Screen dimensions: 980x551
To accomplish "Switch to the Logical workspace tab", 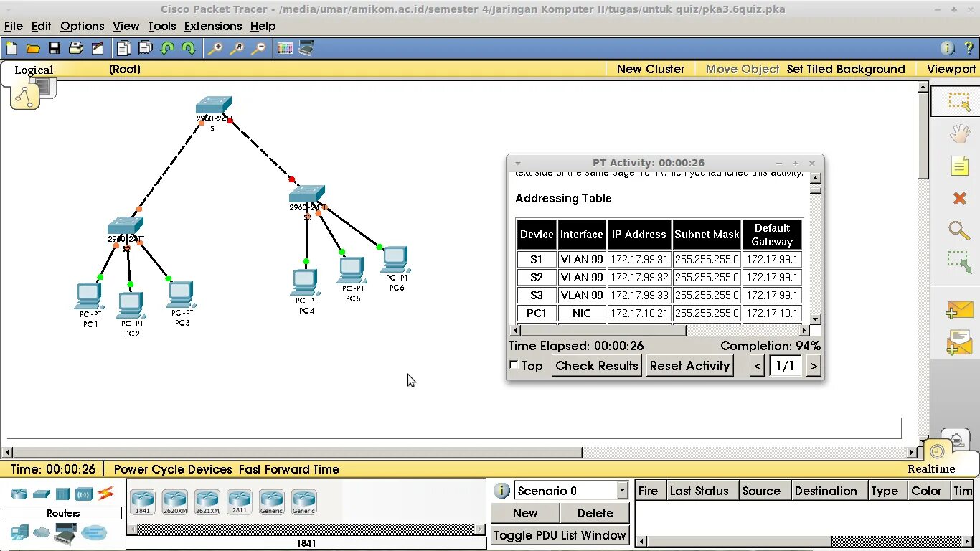I will click(x=34, y=70).
